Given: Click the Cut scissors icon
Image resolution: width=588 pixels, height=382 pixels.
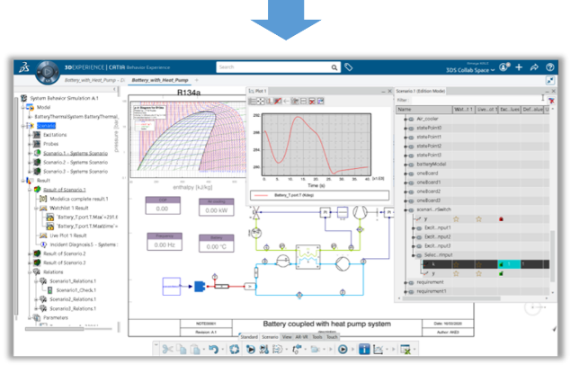Looking at the screenshot, I should pos(167,350).
